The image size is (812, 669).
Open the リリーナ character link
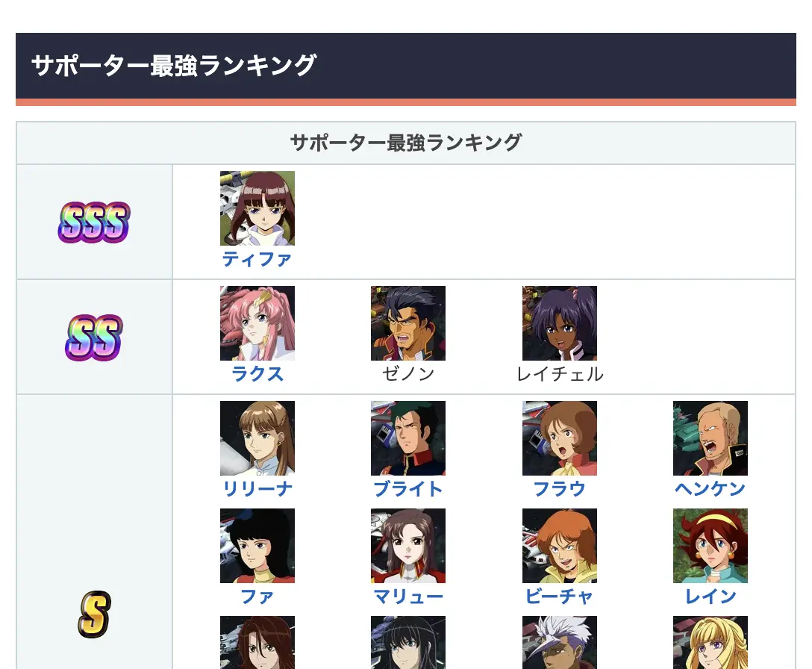[x=257, y=488]
